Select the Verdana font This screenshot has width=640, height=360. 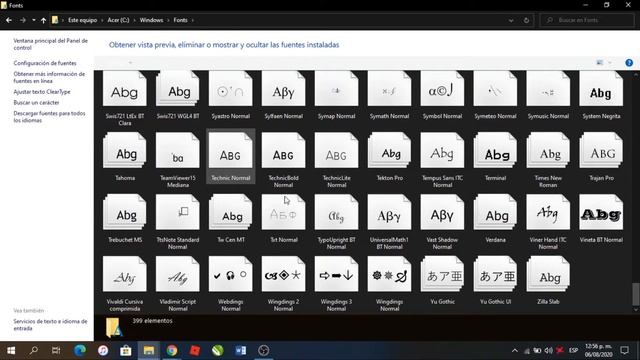tap(495, 219)
